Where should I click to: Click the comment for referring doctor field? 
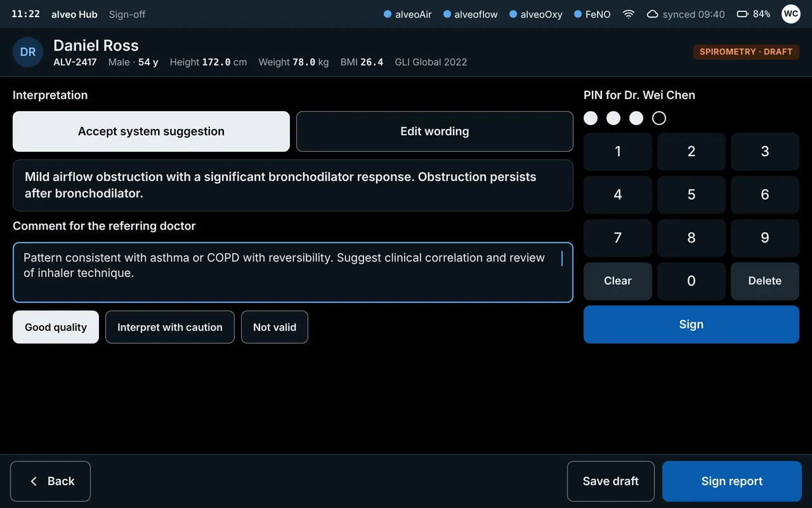coord(293,272)
